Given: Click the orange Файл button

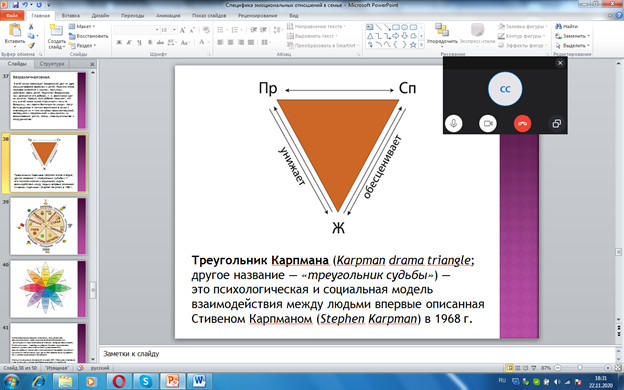Looking at the screenshot, I should (x=12, y=16).
